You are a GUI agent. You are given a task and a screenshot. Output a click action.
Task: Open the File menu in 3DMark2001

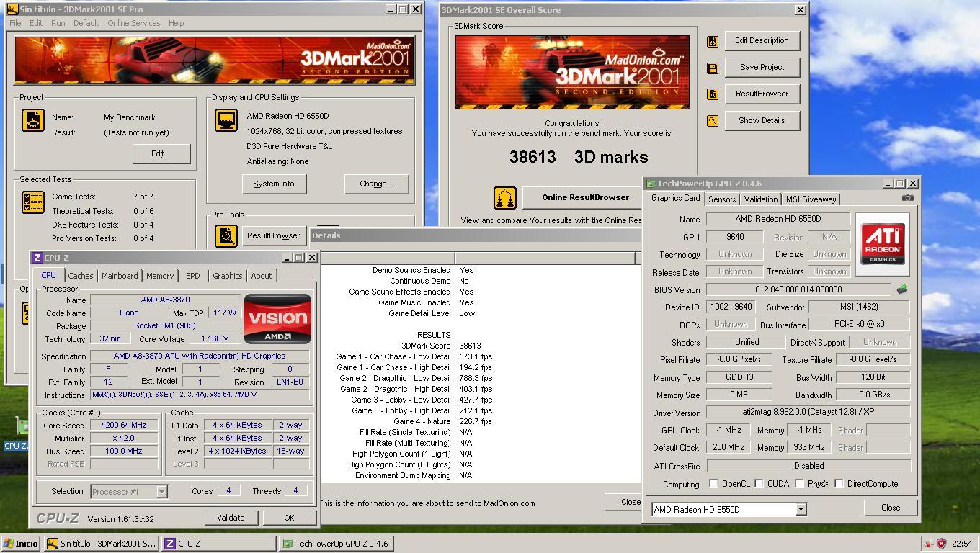tap(15, 23)
